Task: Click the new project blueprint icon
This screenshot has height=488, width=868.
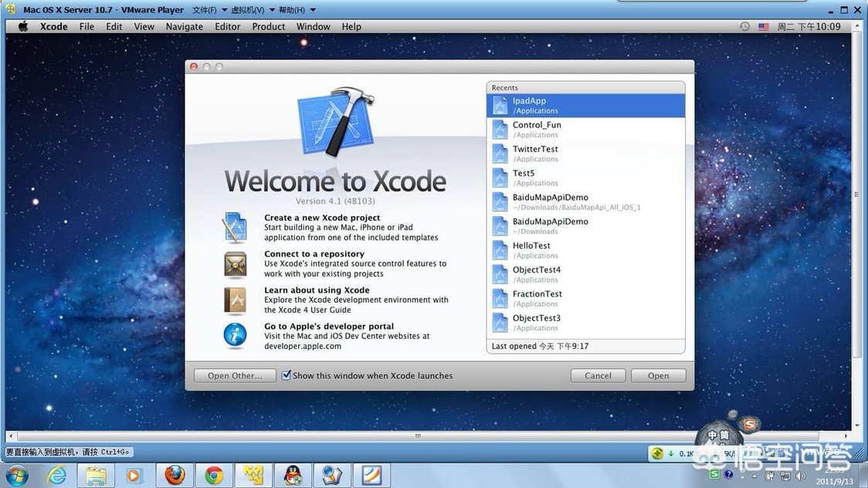Action: [235, 228]
